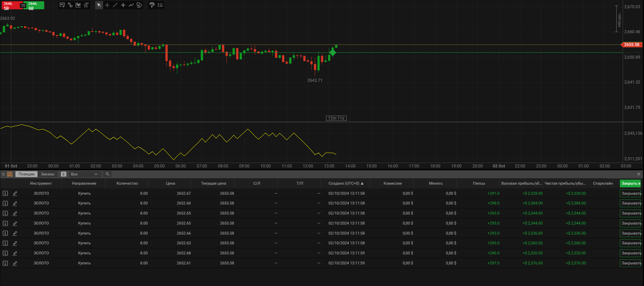The height and width of the screenshot is (286, 644).
Task: Close the position with profit +$ 2,384.00
Action: [630, 203]
